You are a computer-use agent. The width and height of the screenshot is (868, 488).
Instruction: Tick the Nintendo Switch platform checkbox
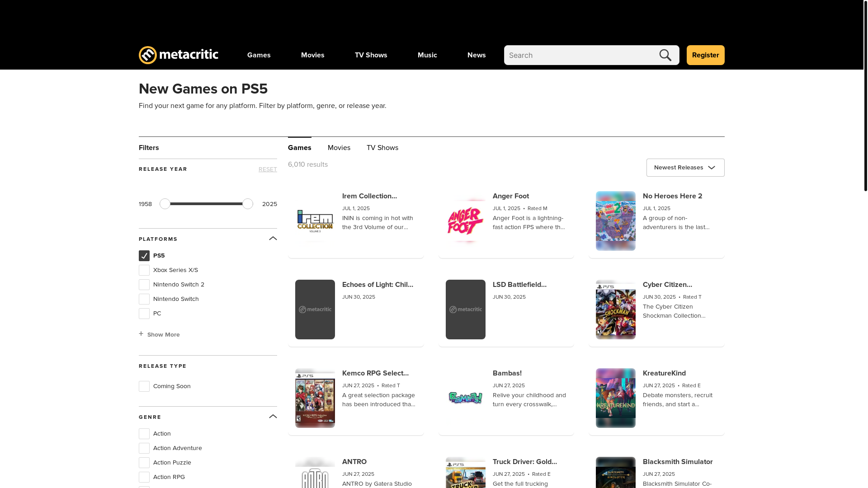[144, 299]
